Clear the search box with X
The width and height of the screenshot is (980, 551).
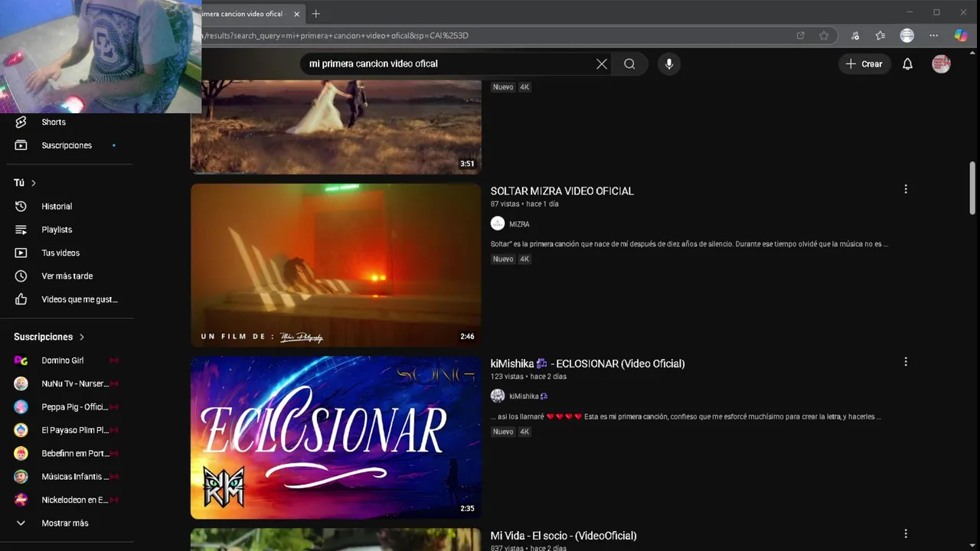[x=602, y=64]
